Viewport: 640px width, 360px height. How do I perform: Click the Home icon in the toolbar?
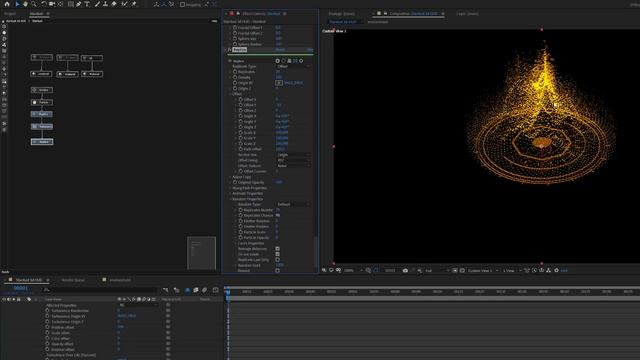point(7,4)
